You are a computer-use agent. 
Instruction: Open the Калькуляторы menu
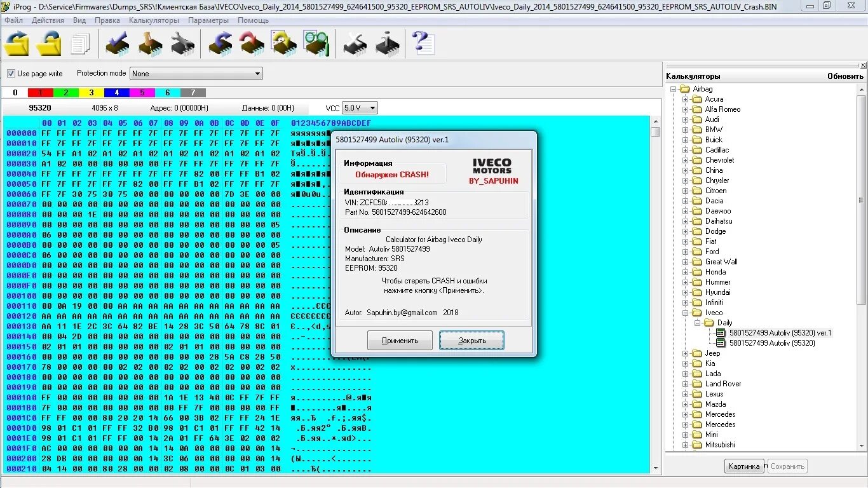pyautogui.click(x=154, y=20)
